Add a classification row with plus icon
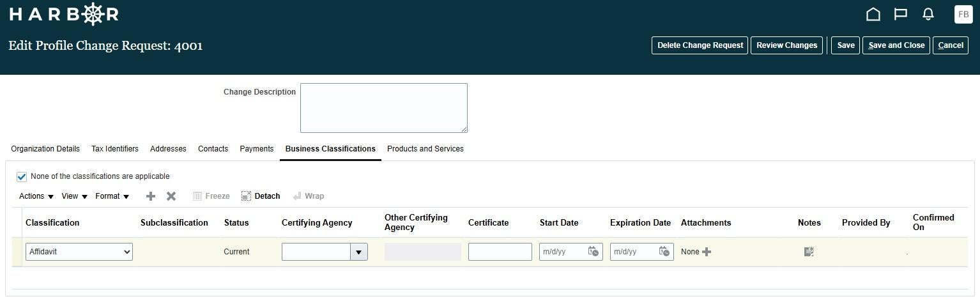980x301 pixels. (151, 196)
